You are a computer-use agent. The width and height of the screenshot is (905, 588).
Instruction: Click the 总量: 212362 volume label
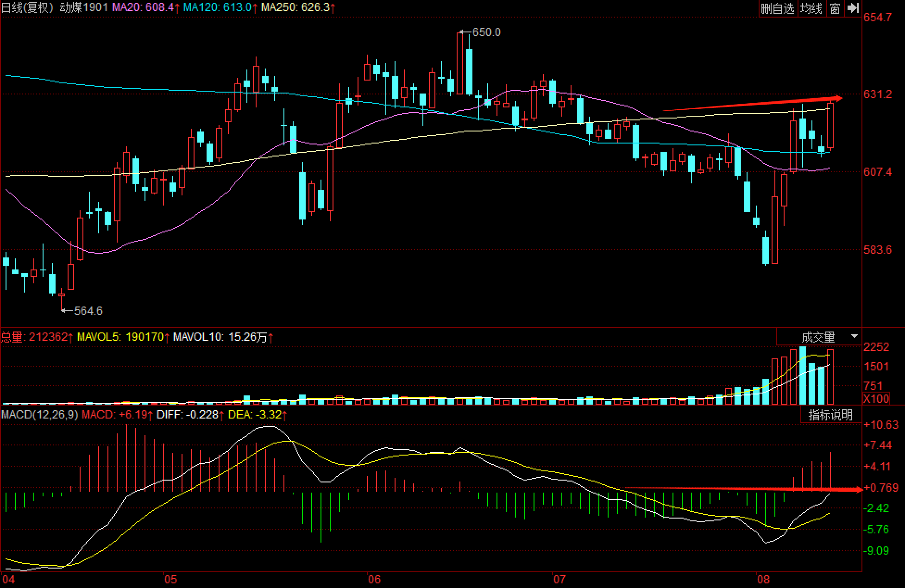(x=37, y=337)
